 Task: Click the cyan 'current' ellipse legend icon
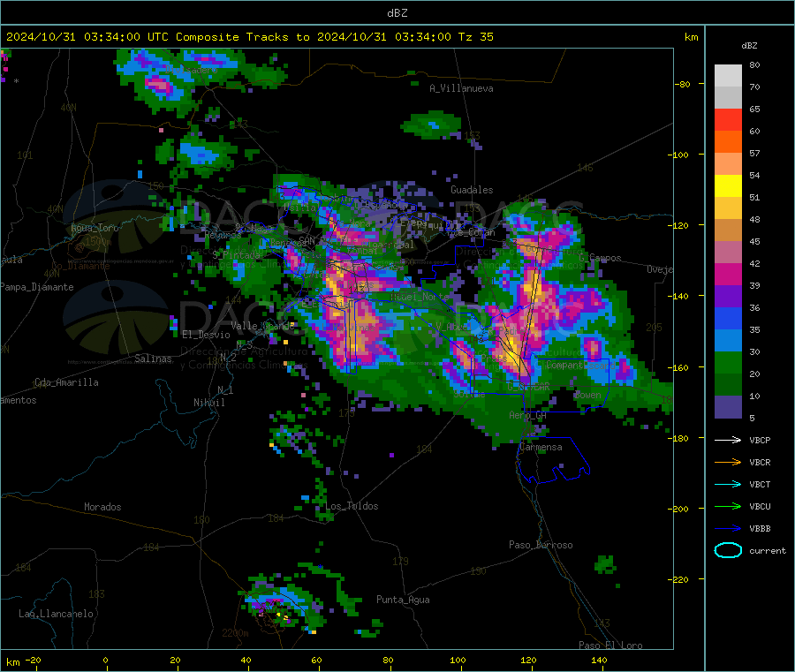[x=728, y=550]
